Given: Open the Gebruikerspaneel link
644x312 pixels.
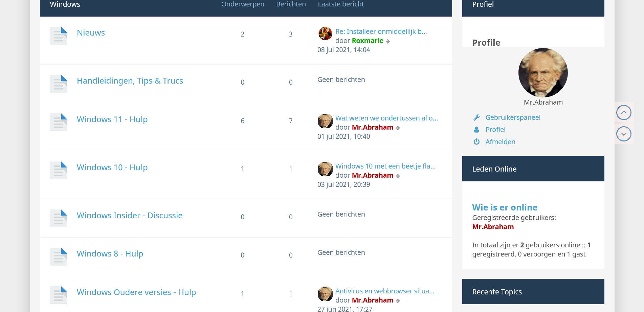Looking at the screenshot, I should (513, 117).
